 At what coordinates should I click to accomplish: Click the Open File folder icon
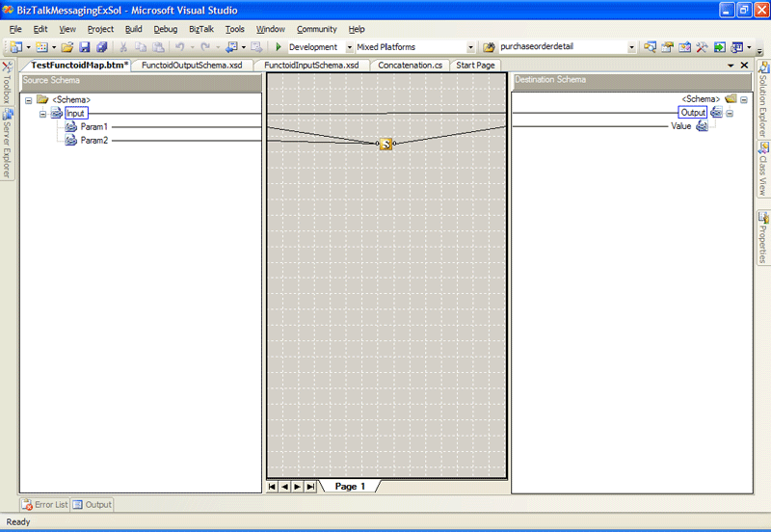pos(67,47)
